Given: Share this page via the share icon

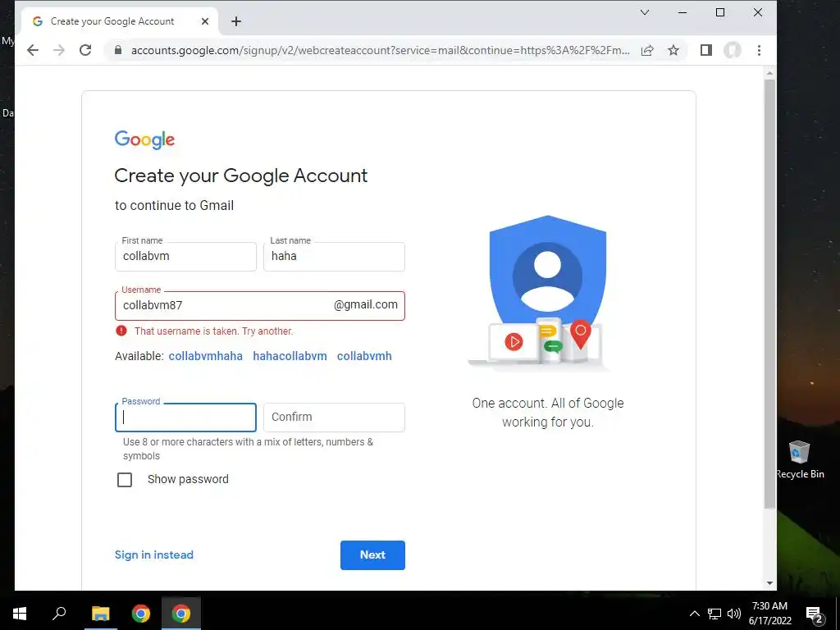Looking at the screenshot, I should pos(647,50).
